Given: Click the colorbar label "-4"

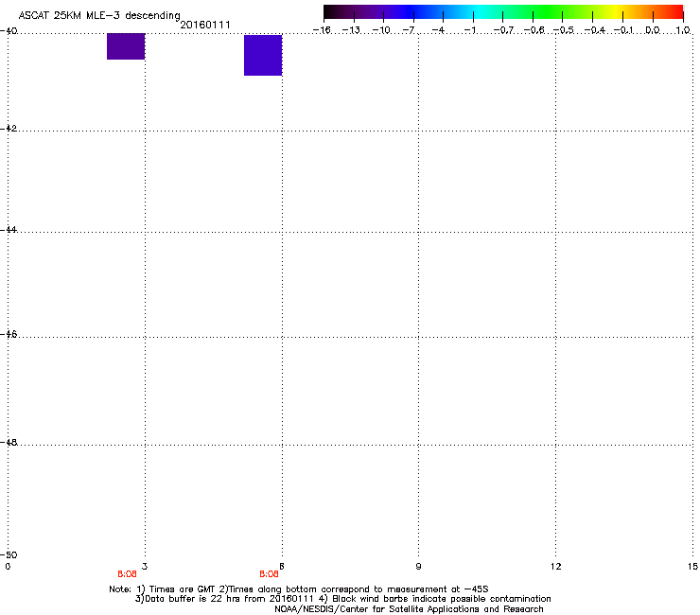Looking at the screenshot, I should point(438,30).
